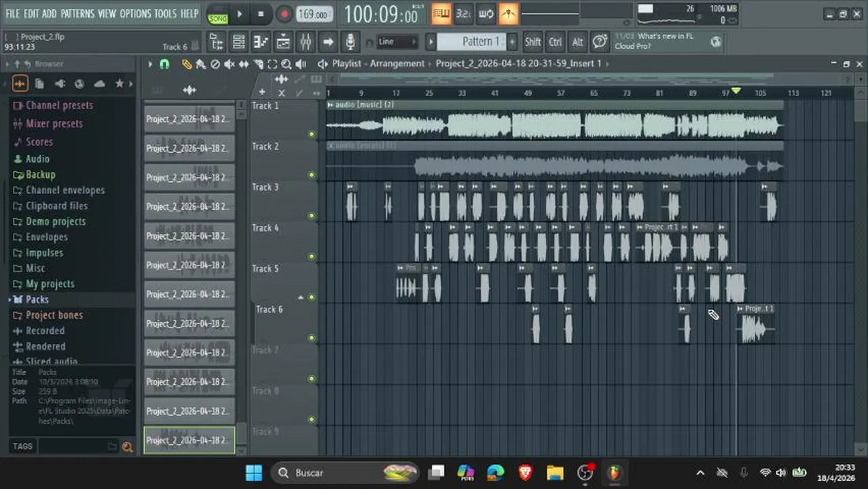This screenshot has width=868, height=489.
Task: Select the Mute tool in playlist toolbar
Action: tap(230, 64)
